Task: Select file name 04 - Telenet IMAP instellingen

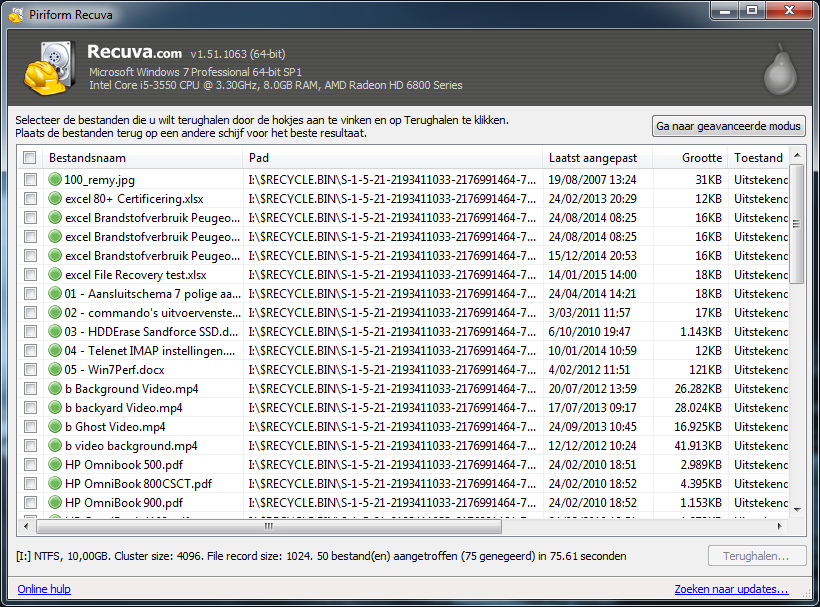Action: [150, 350]
